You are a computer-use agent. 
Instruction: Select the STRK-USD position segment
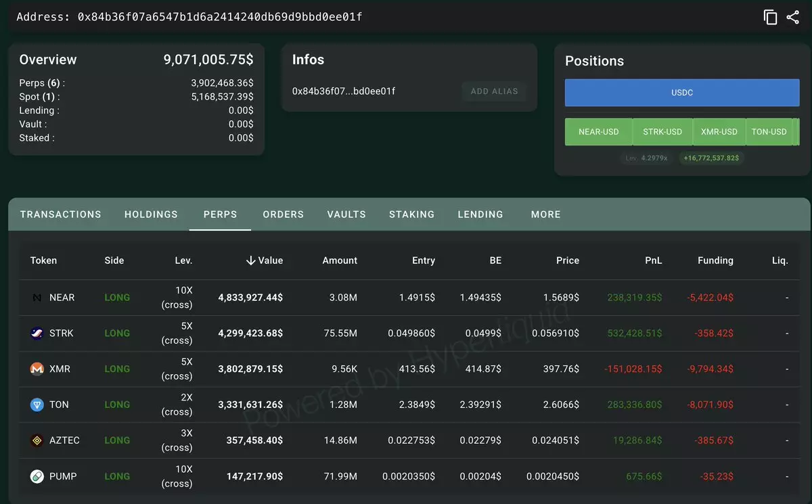point(662,132)
